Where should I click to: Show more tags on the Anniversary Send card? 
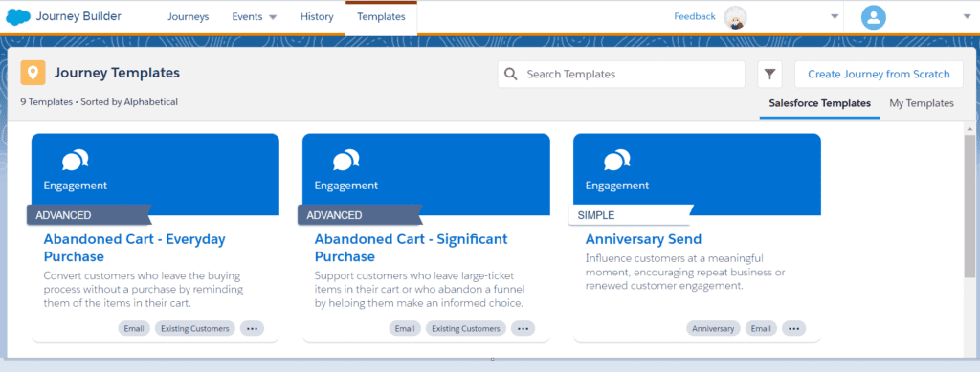793,328
